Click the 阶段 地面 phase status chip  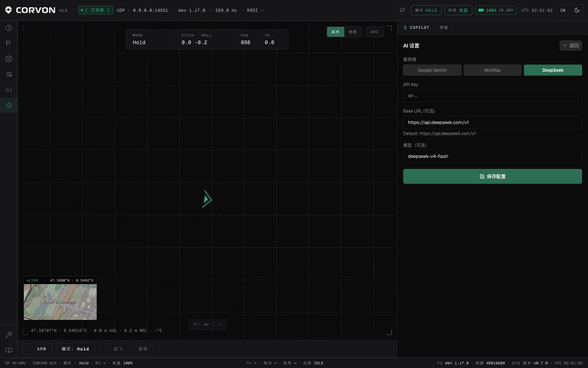pyautogui.click(x=458, y=10)
